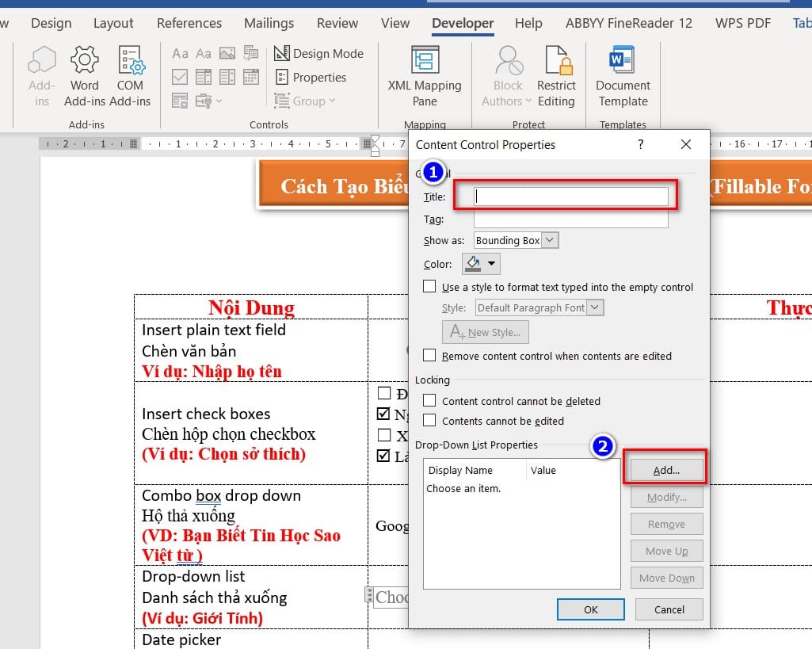Open Word Add-ins from the ribbon

[85, 76]
